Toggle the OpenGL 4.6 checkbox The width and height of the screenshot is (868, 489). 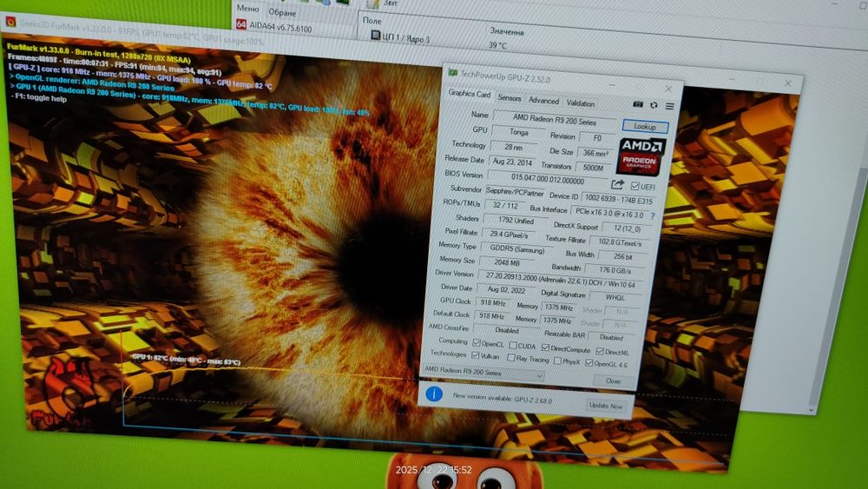point(589,363)
